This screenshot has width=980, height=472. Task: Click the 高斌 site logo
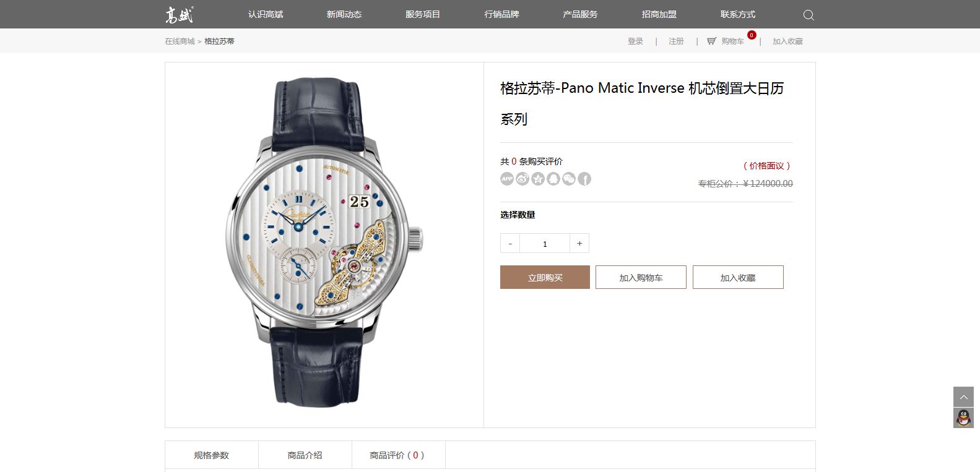coord(180,14)
